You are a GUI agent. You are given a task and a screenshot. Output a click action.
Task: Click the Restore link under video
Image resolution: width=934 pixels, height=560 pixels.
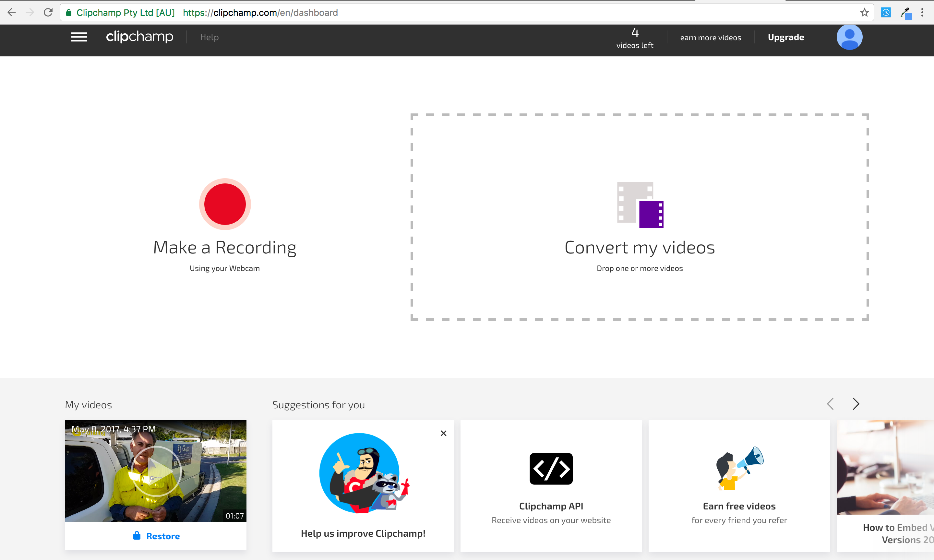(x=163, y=536)
